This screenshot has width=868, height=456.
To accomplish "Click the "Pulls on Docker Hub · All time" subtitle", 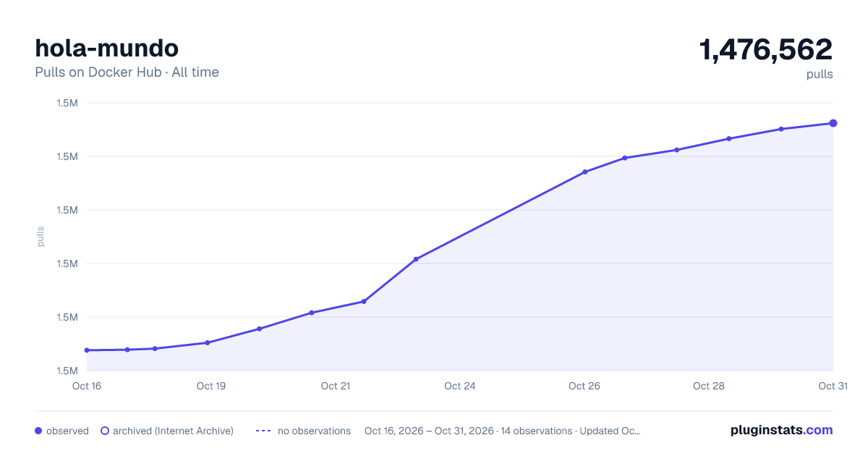I will (x=127, y=72).
